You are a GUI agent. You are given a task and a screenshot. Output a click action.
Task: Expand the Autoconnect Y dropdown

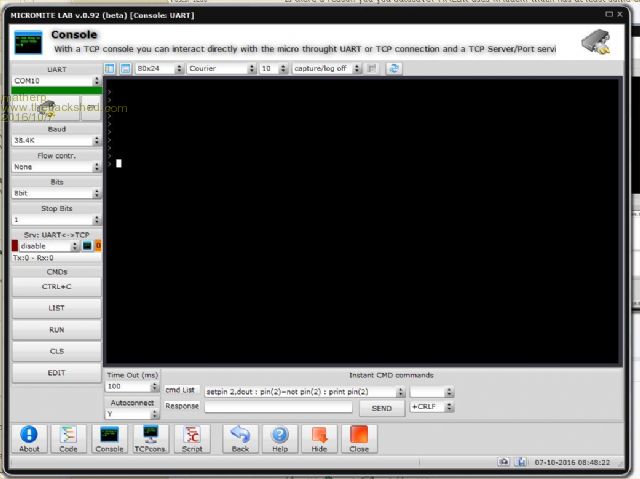pos(132,414)
